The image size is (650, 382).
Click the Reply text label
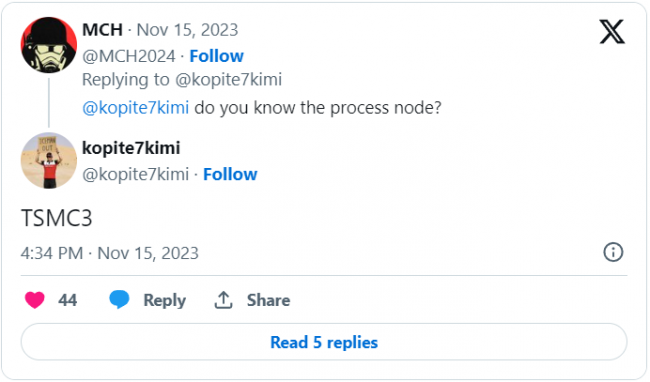click(x=165, y=300)
